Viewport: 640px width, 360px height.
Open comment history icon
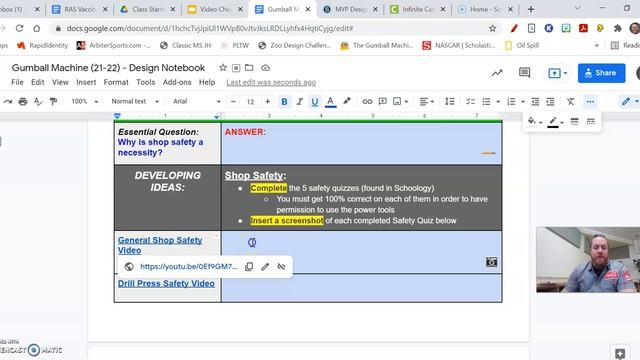(x=524, y=73)
